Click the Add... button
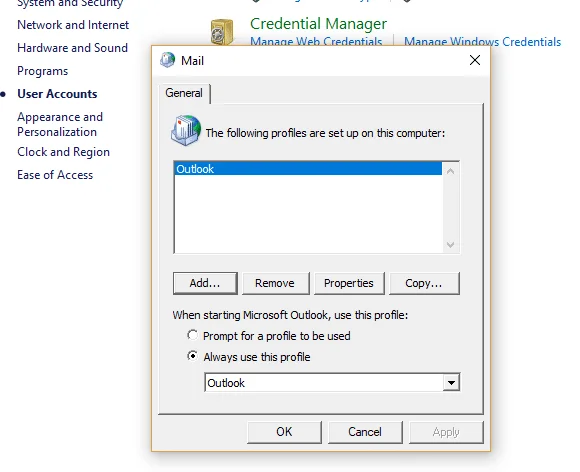This screenshot has width=580, height=472. 205,283
